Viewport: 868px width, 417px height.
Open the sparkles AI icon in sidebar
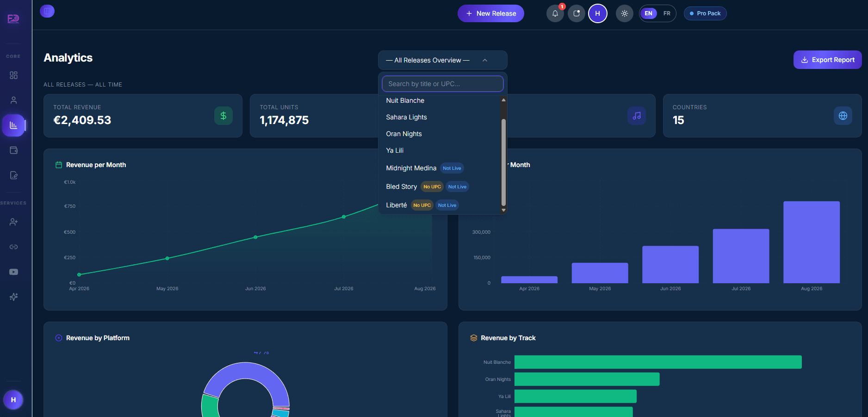(13, 297)
